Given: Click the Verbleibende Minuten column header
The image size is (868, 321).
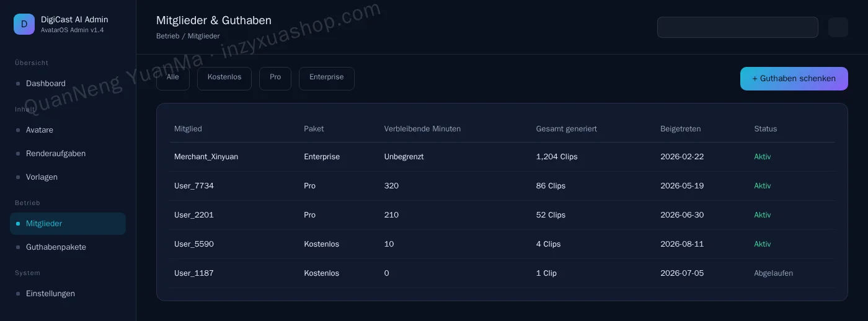Looking at the screenshot, I should pos(422,129).
